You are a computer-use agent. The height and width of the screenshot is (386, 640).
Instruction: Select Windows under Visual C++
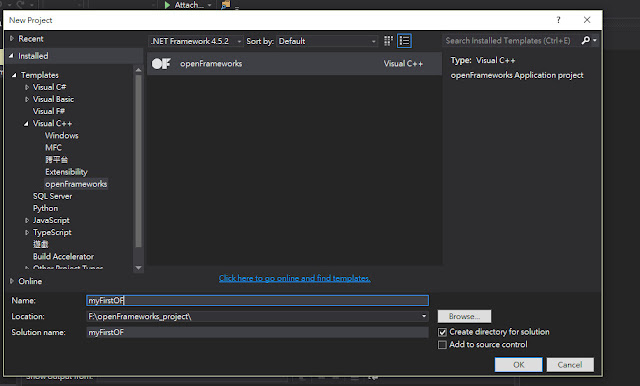(x=62, y=135)
